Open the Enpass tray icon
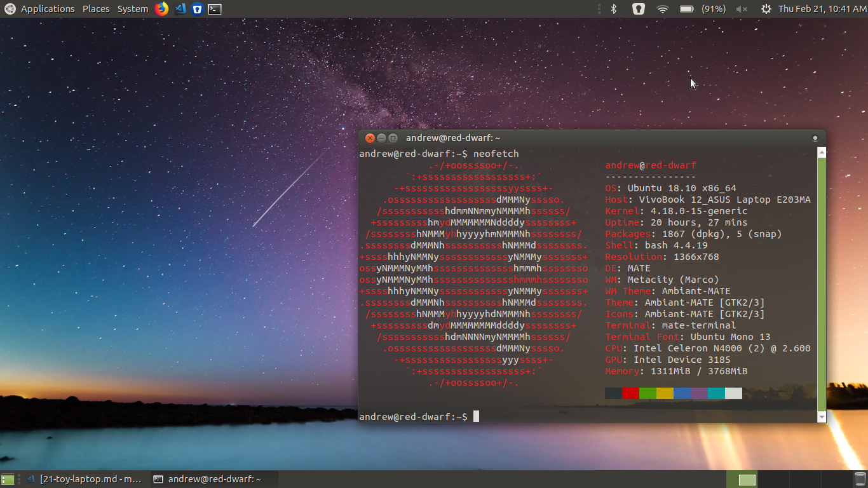Viewport: 868px width, 488px height. 639,9
